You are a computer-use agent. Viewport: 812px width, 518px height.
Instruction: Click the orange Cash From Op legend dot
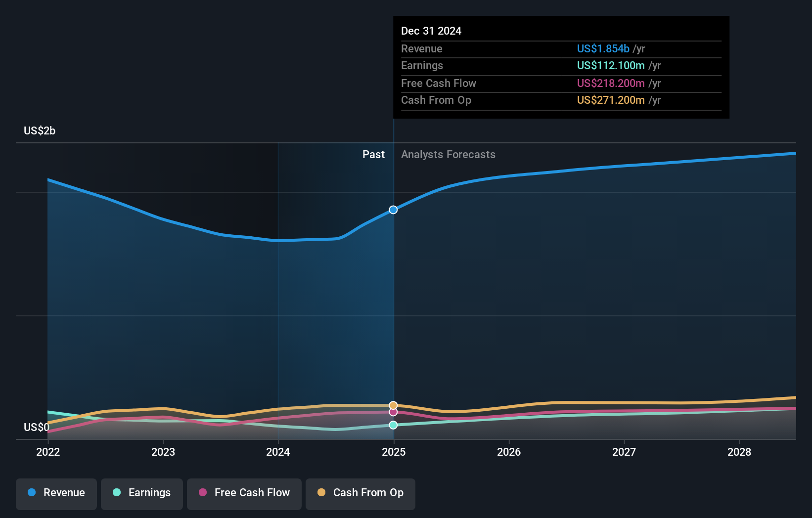[x=322, y=493]
